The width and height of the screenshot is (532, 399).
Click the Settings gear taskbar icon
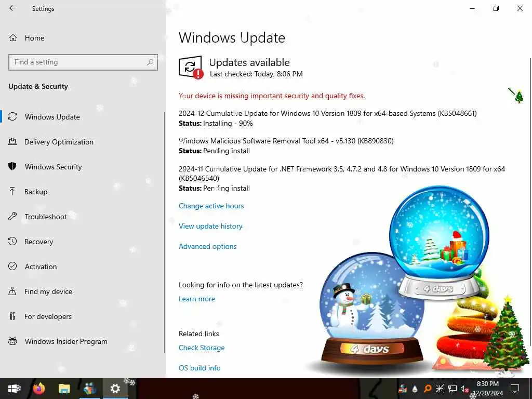115,389
